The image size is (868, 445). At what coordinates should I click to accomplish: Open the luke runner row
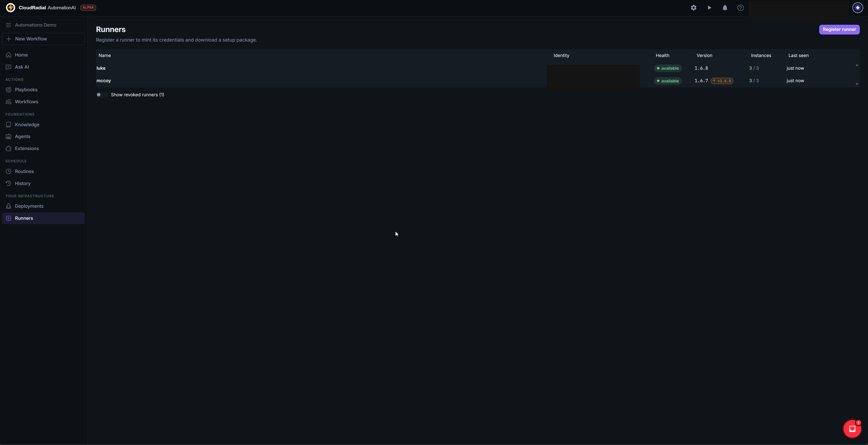coord(475,68)
